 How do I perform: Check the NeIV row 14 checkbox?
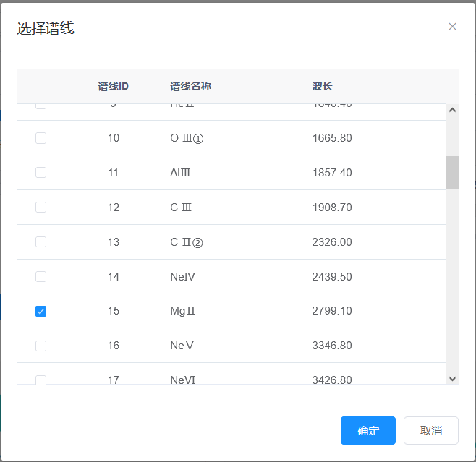pos(41,277)
